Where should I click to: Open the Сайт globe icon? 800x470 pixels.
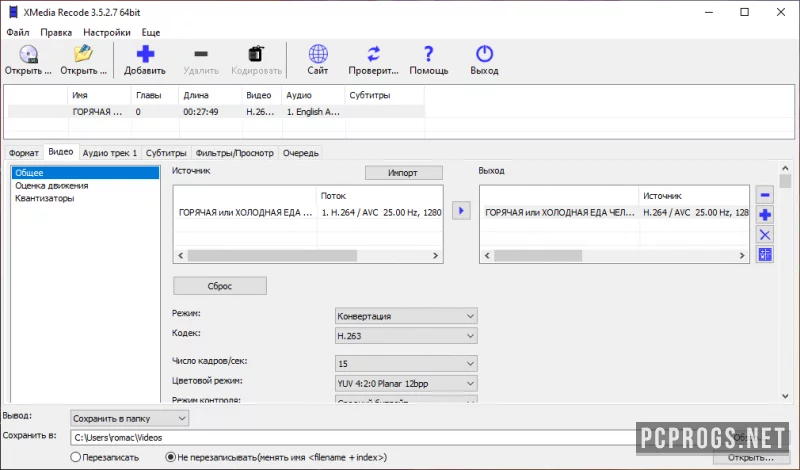pyautogui.click(x=318, y=54)
